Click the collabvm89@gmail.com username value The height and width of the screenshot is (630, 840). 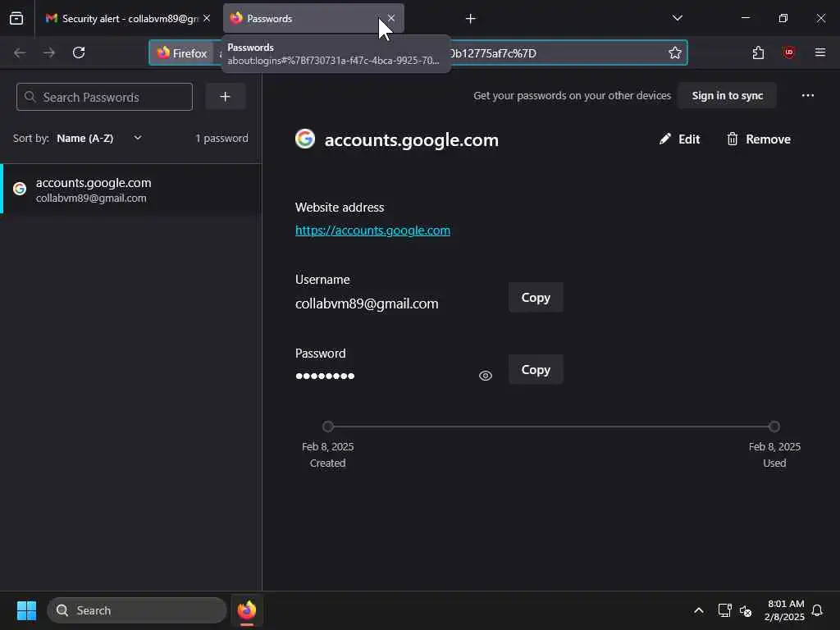pyautogui.click(x=367, y=304)
